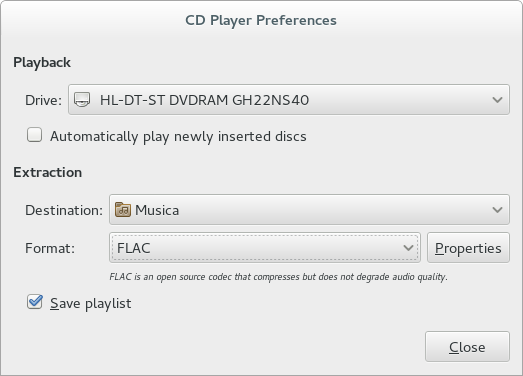Click the Musica music folder icon
The image size is (523, 376).
point(123,210)
